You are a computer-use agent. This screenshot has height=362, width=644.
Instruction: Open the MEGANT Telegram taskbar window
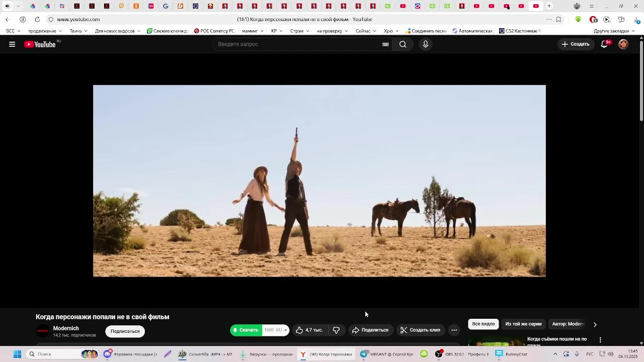point(386,354)
